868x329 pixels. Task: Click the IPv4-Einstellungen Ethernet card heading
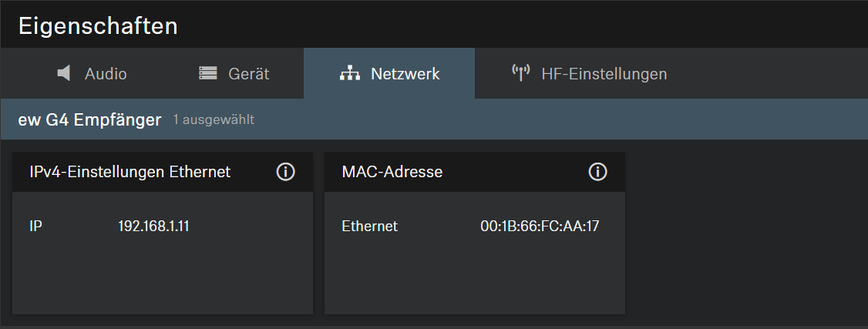coord(130,172)
